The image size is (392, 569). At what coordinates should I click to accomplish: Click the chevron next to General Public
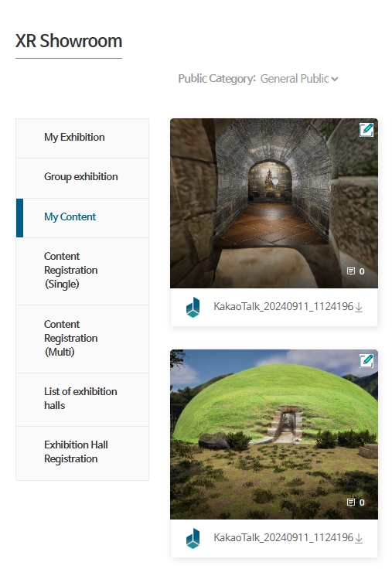[x=335, y=79]
